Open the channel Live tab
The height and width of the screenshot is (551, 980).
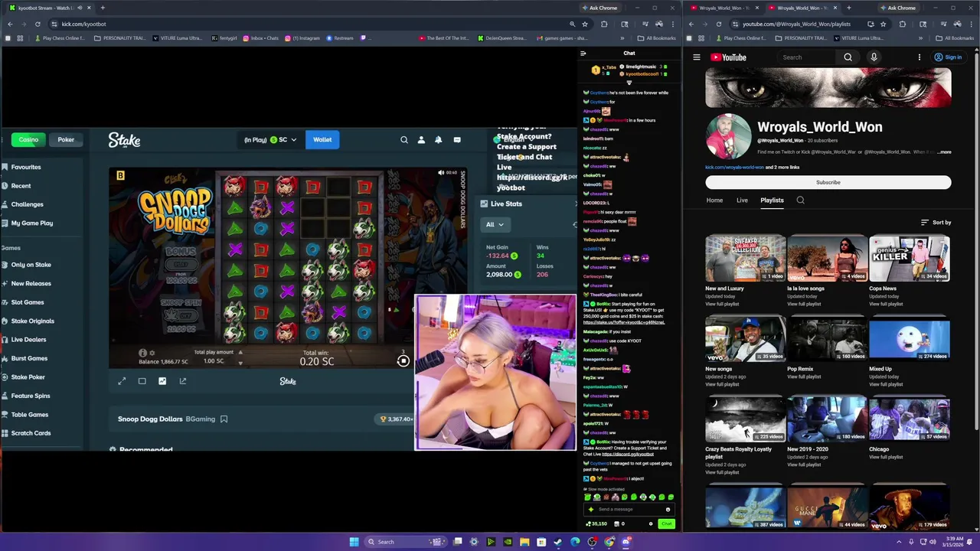(x=742, y=201)
